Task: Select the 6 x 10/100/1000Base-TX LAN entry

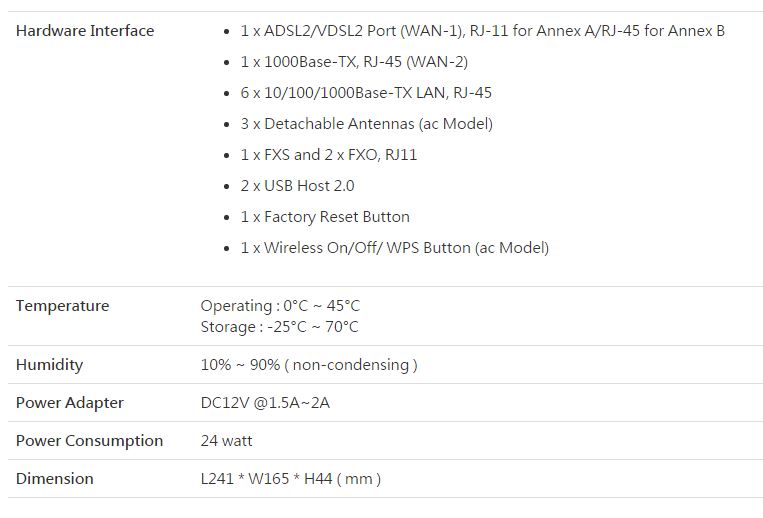Action: [x=366, y=93]
